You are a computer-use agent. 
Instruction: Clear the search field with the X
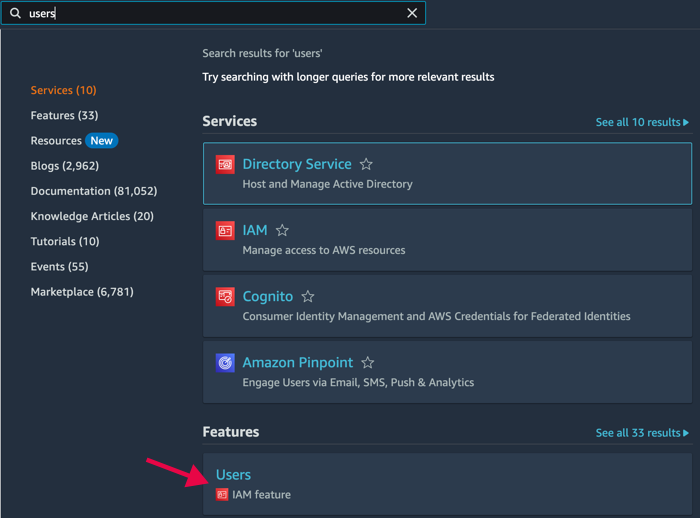click(x=412, y=13)
